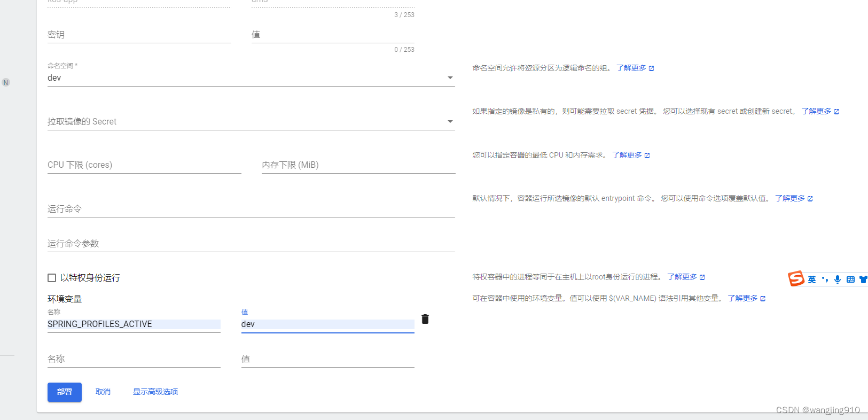Open 了解更多 link for CPU and memory requirements
The image size is (868, 420).
tap(631, 155)
